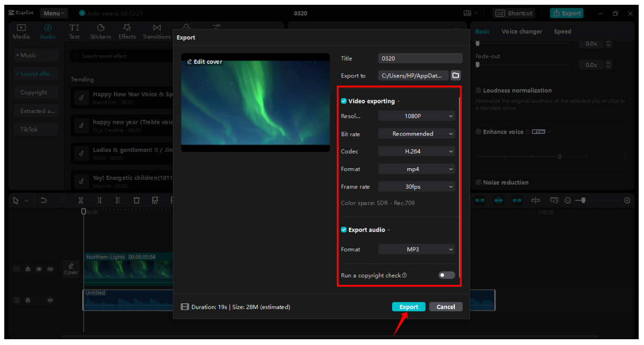Toggle preview axis icon in timeline
Screen dimensions: 644x345
(535, 200)
